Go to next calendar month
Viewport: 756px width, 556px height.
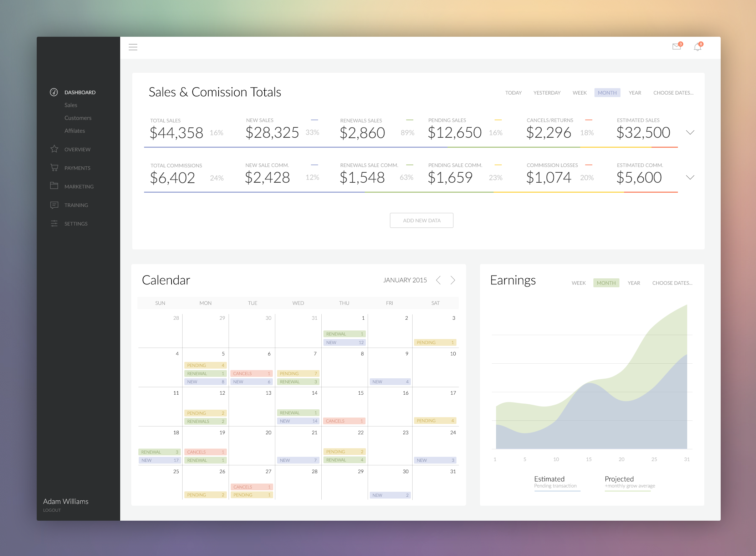(x=453, y=280)
